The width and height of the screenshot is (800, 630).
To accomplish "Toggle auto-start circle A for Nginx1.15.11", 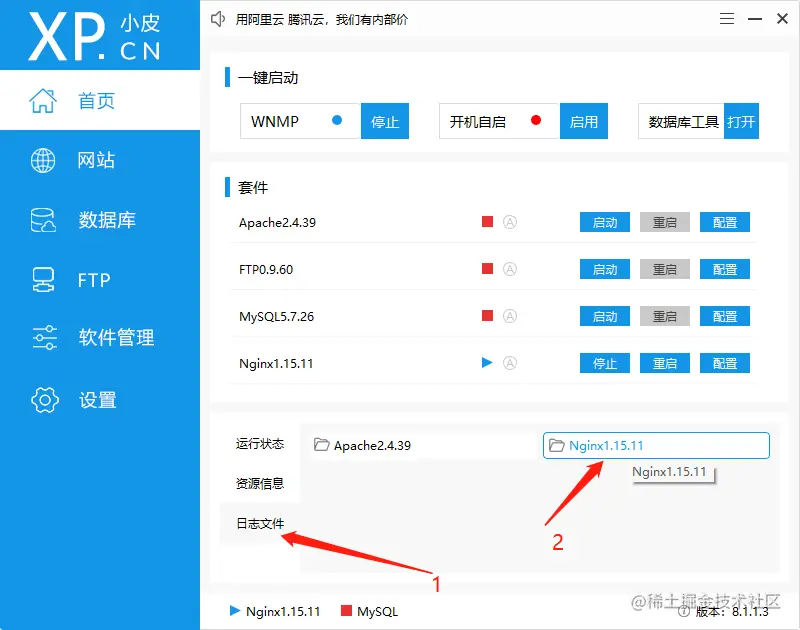I will pos(510,363).
